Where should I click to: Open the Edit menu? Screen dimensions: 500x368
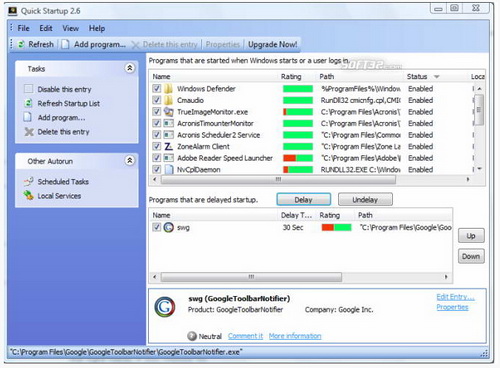tap(46, 28)
